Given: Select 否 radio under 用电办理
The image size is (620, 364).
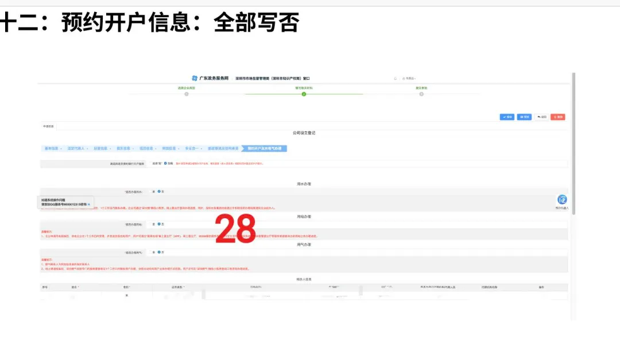Looking at the screenshot, I should pos(160,224).
